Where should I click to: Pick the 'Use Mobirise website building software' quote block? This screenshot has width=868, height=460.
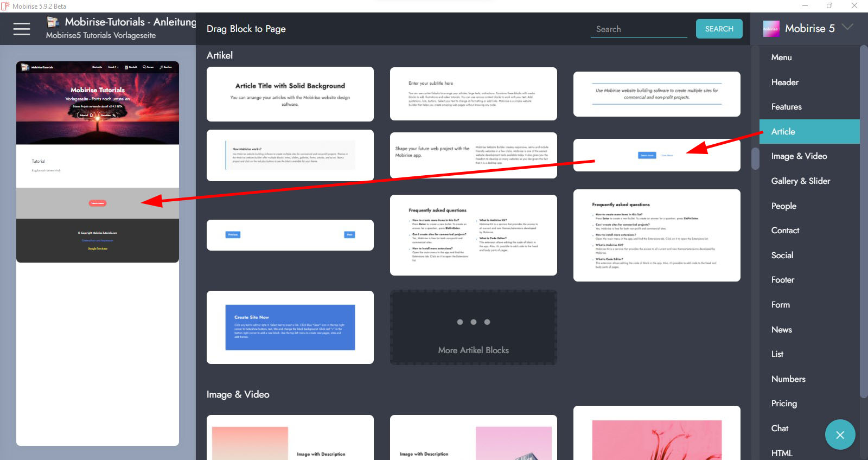click(657, 94)
